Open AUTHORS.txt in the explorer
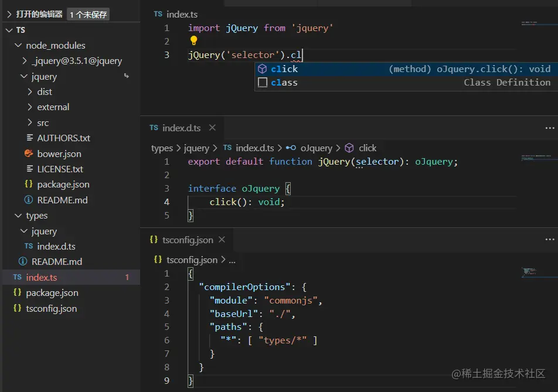The image size is (558, 392). click(x=64, y=138)
